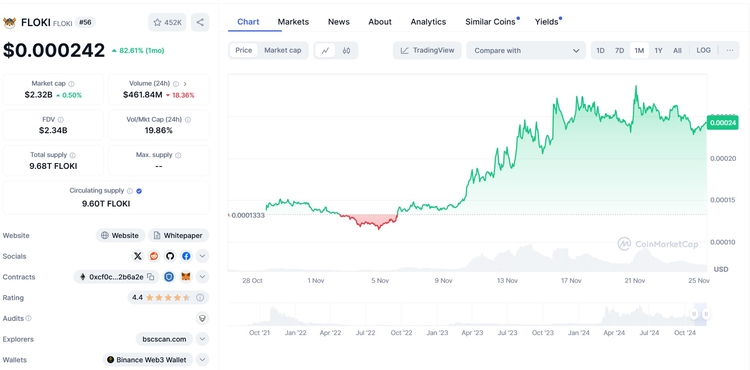Toggle the chart to Market cap
This screenshot has width=750, height=370.
click(283, 50)
